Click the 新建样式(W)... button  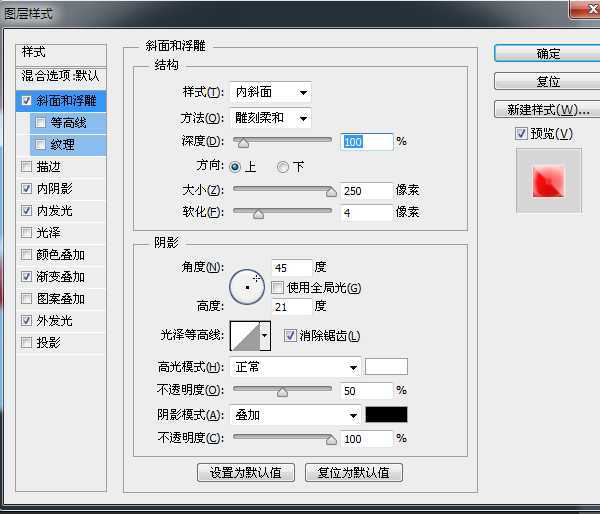click(x=548, y=109)
